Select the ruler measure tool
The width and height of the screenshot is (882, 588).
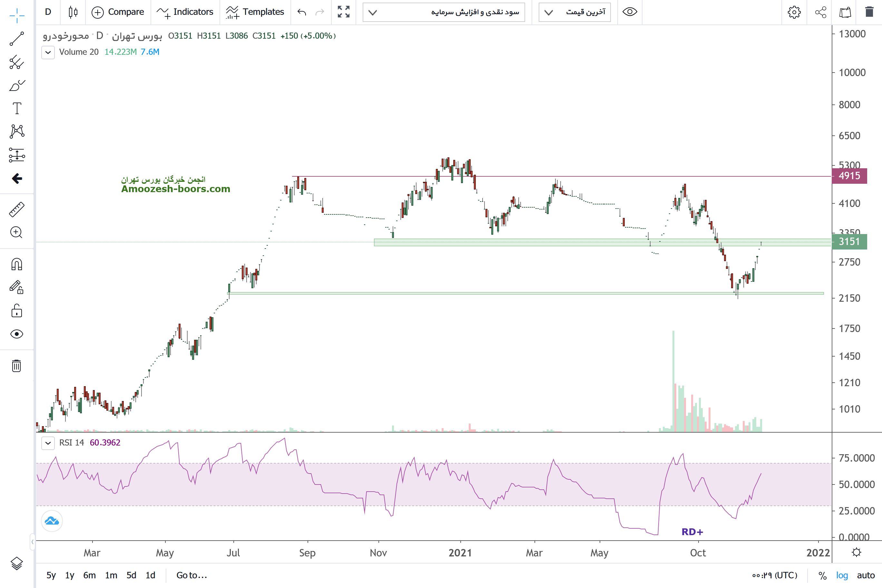(16, 210)
